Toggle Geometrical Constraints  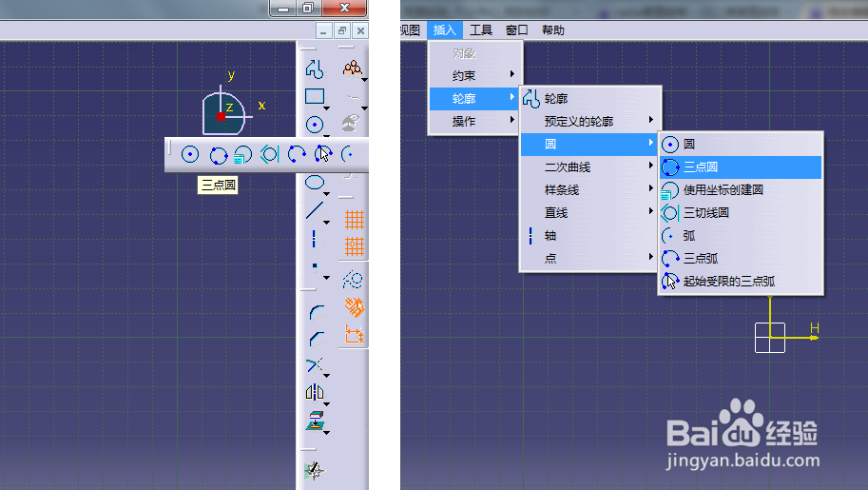pyautogui.click(x=355, y=307)
